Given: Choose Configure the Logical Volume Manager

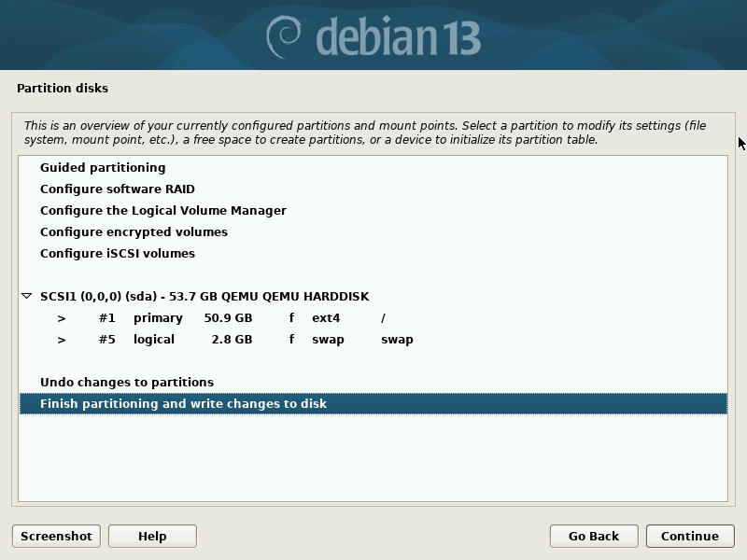Looking at the screenshot, I should click(x=373, y=211).
